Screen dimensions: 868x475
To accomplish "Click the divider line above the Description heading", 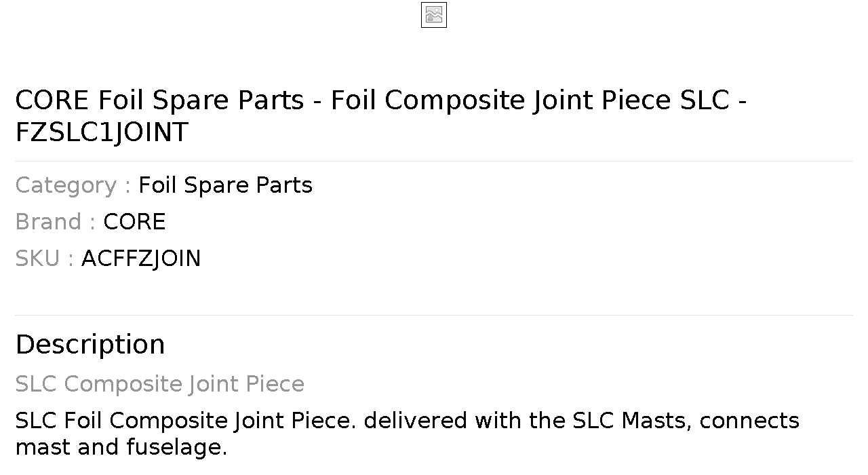I will [x=434, y=315].
